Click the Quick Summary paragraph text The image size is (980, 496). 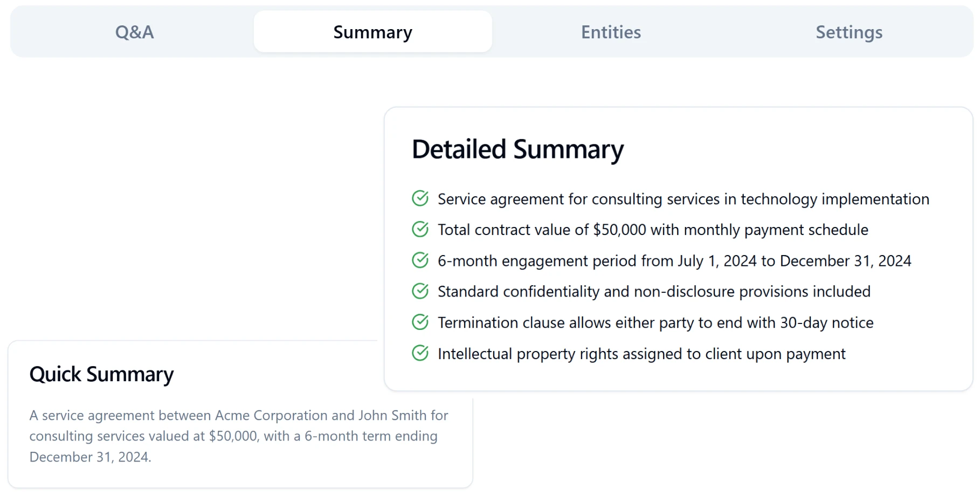239,436
